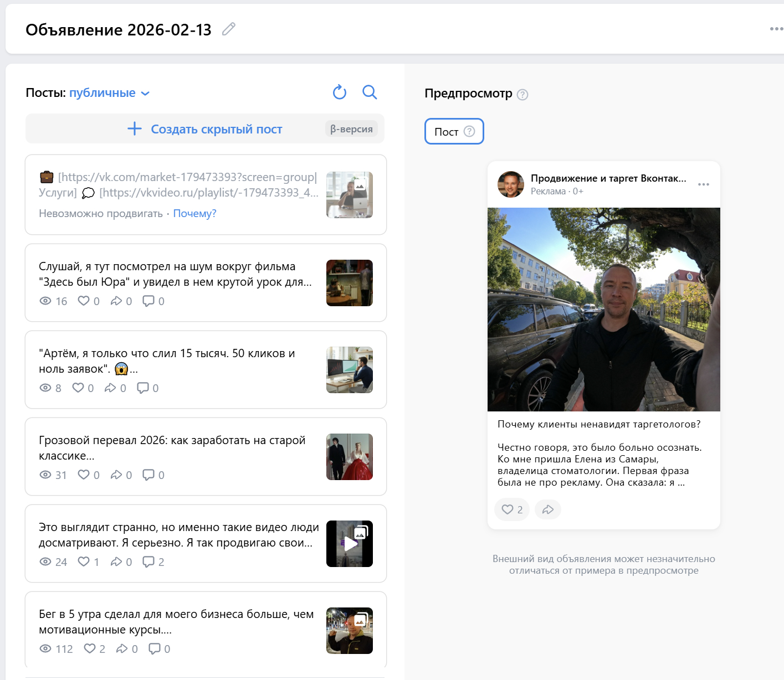This screenshot has width=784, height=680.
Task: Click the comment icon on the Артём post
Action: [143, 388]
